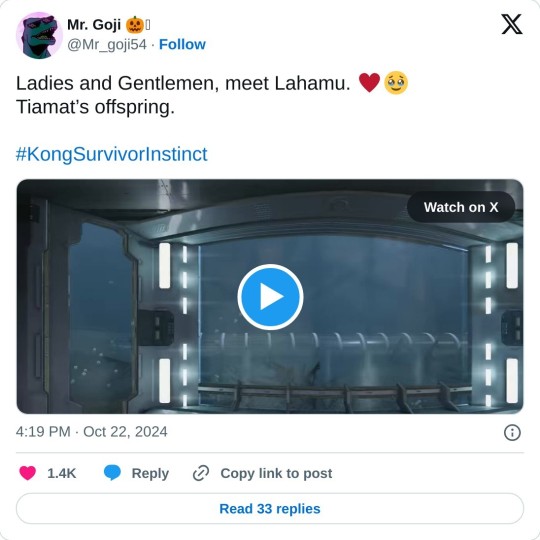This screenshot has height=540, width=540.
Task: Click the Reply text label
Action: coord(150,473)
